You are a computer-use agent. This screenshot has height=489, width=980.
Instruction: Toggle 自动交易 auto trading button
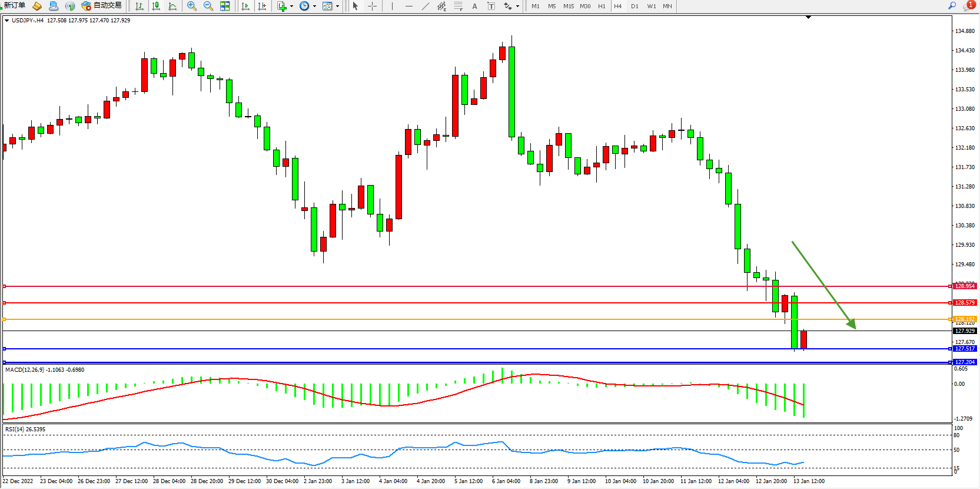[x=102, y=5]
